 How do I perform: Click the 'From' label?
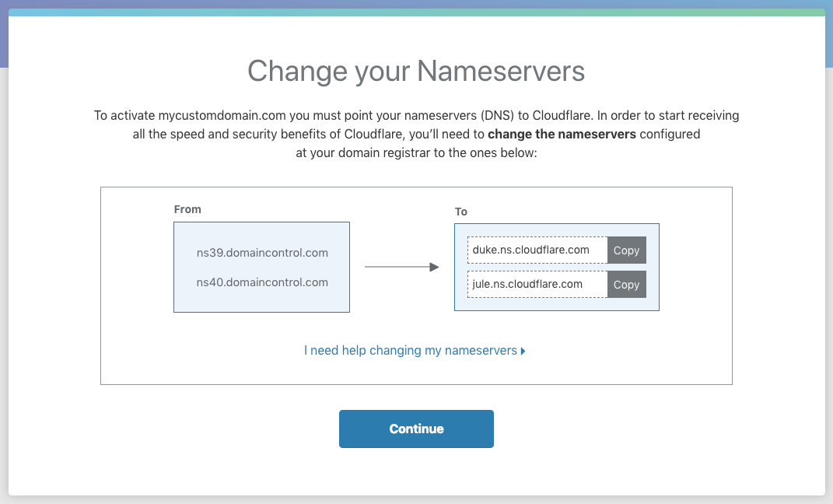click(187, 209)
